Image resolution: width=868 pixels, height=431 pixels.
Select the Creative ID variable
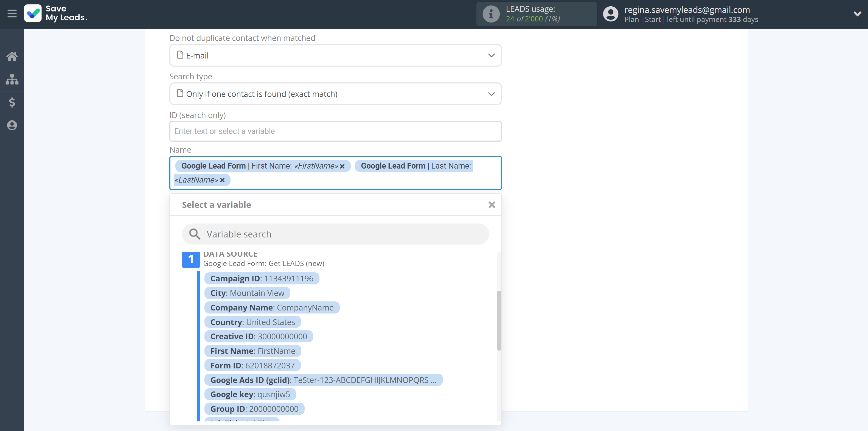(259, 336)
